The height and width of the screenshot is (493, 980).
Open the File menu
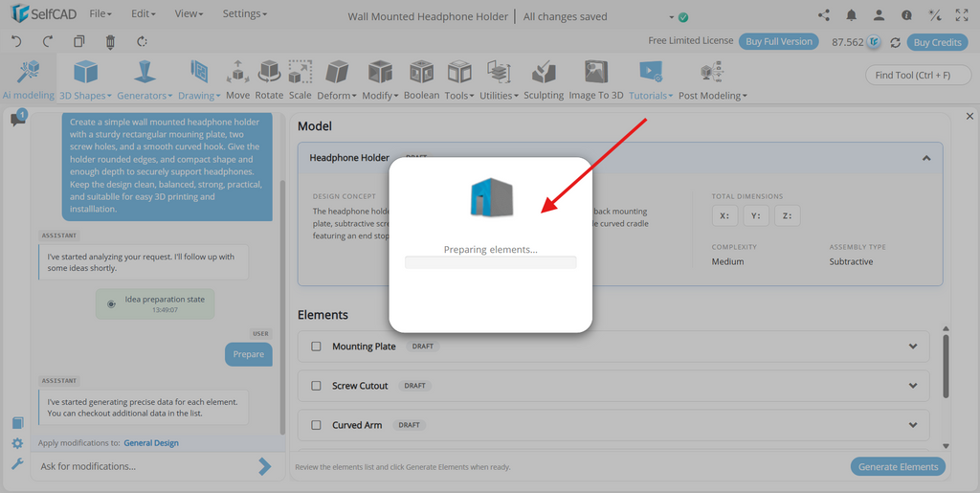point(100,13)
